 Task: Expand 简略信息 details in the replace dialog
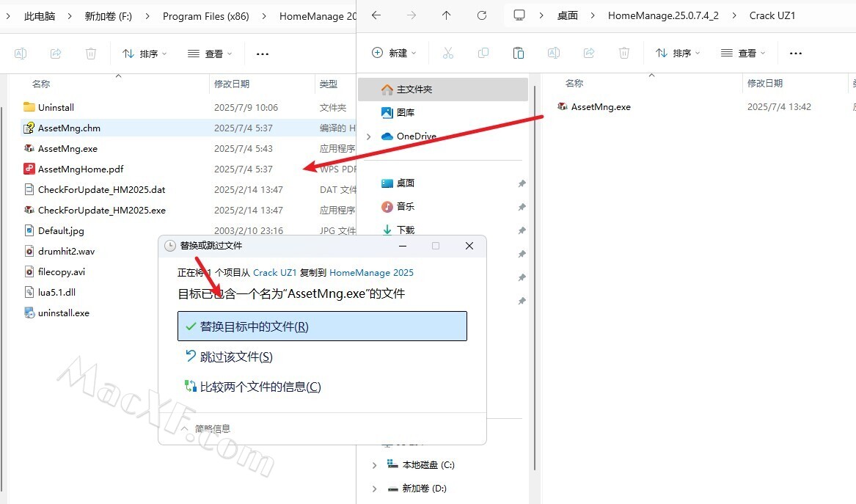[205, 428]
